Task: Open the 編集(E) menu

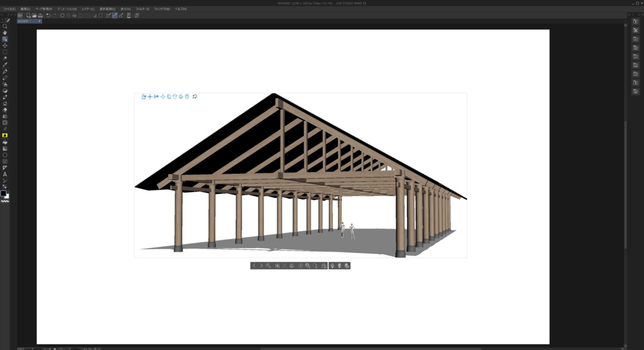Action: [x=25, y=9]
